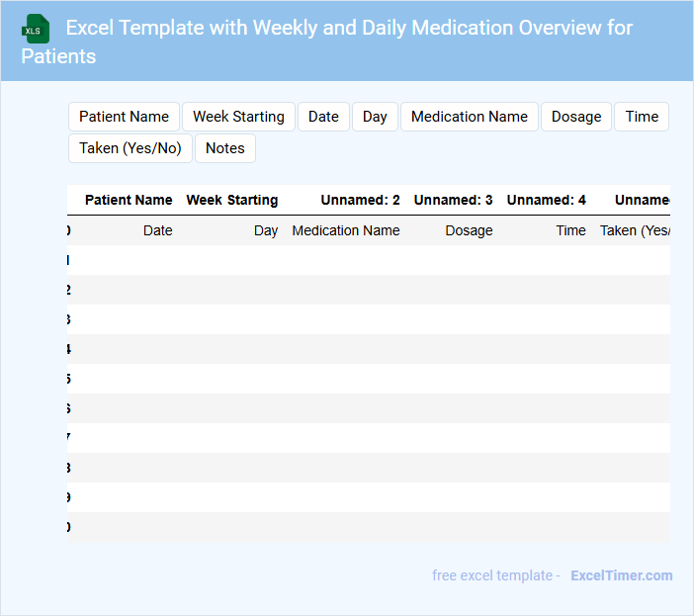Click the Unnamed: 2 column header
This screenshot has width=694, height=616.
360,200
